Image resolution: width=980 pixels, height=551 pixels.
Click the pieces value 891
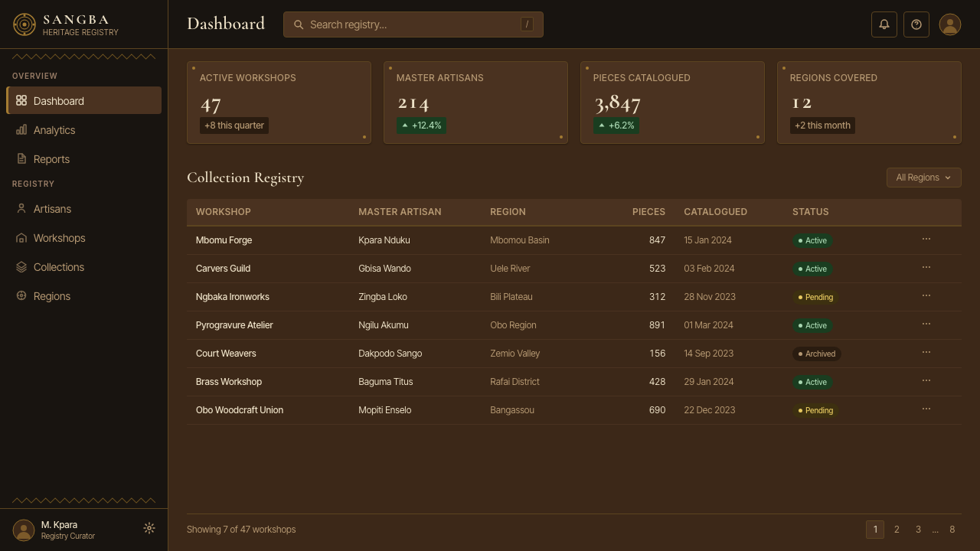click(x=657, y=325)
